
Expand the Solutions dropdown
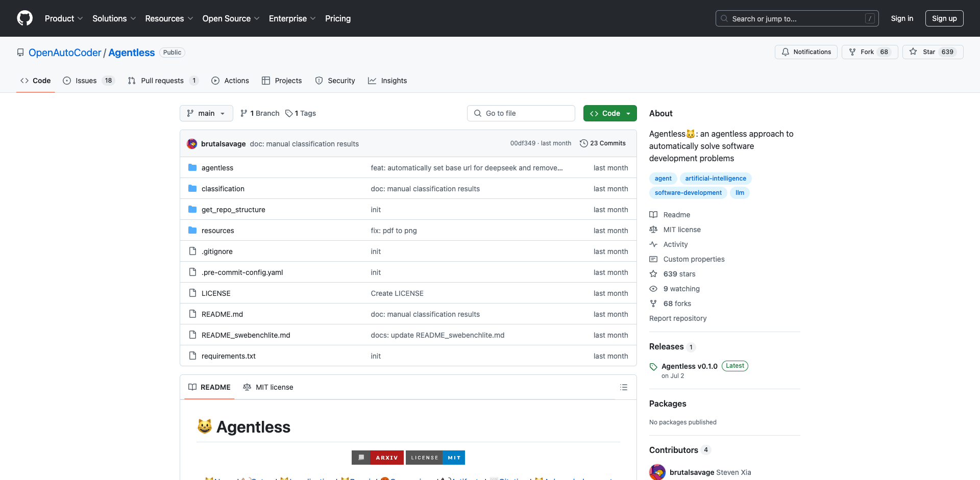(114, 18)
